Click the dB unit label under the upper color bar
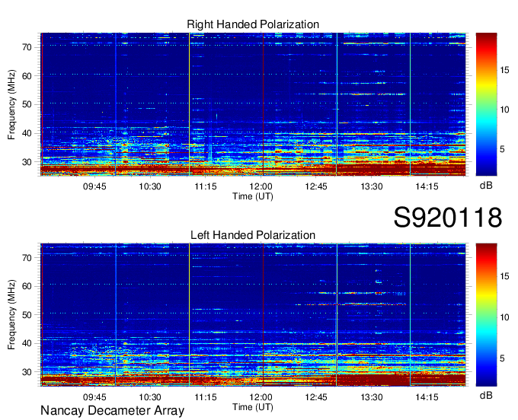This screenshot has width=518, height=420. click(x=486, y=186)
